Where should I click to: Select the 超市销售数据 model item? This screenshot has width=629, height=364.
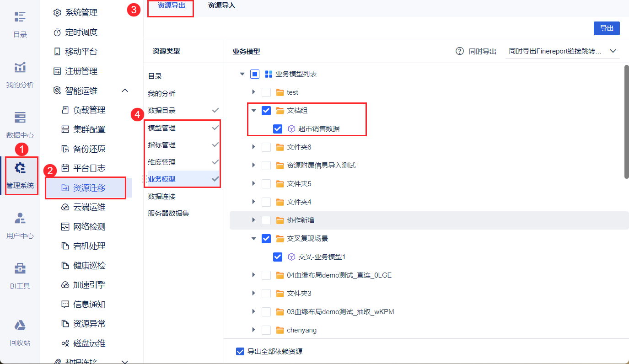click(319, 129)
